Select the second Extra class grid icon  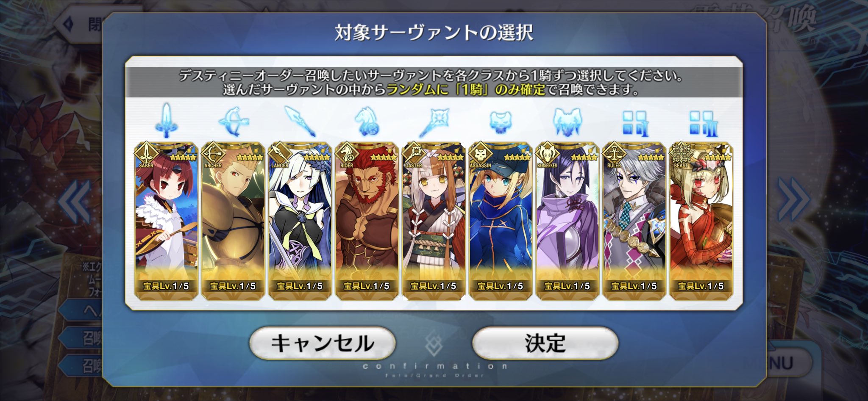tap(701, 123)
